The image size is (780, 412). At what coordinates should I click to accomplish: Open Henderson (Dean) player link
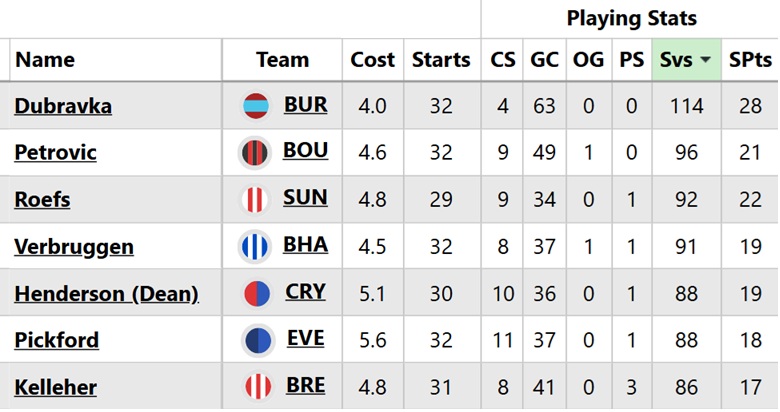pos(106,293)
